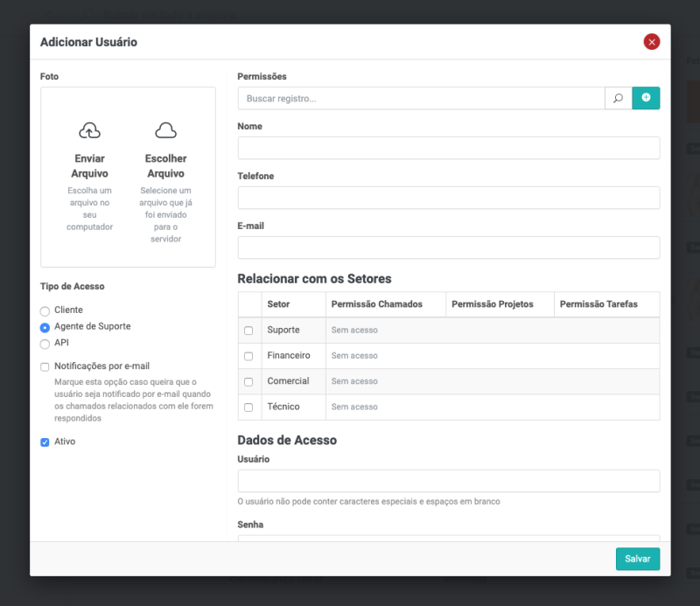Mark the Técnico sector checkbox
Image resolution: width=700 pixels, height=606 pixels.
[248, 407]
